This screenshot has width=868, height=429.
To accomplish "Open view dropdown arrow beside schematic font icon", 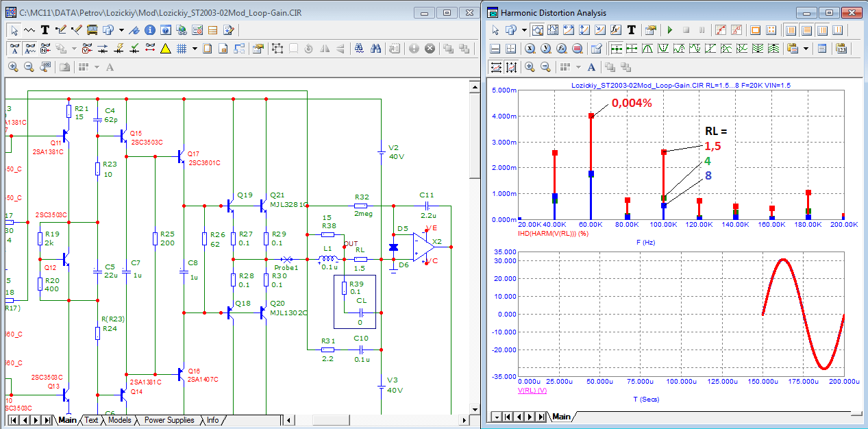I will tap(97, 67).
